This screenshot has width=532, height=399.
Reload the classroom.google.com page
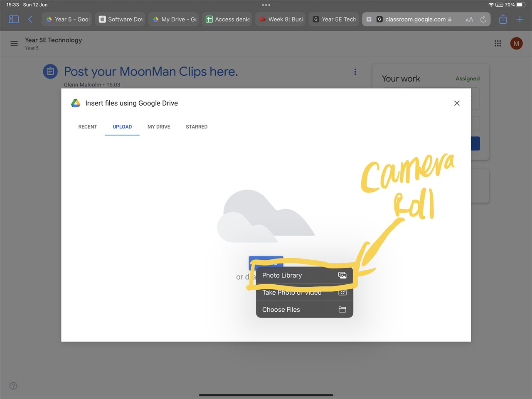[483, 19]
